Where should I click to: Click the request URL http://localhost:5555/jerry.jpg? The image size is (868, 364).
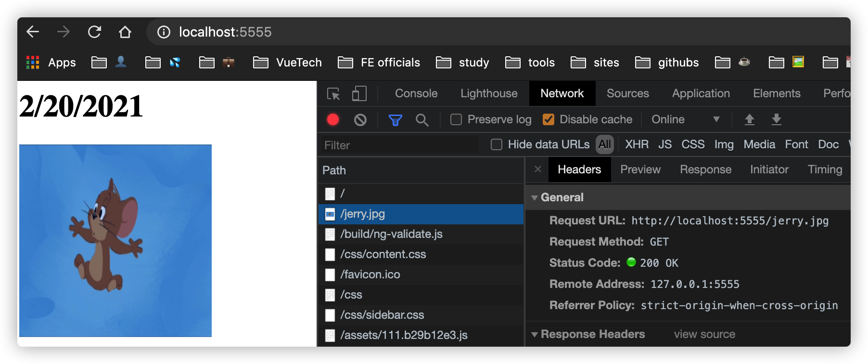click(730, 221)
